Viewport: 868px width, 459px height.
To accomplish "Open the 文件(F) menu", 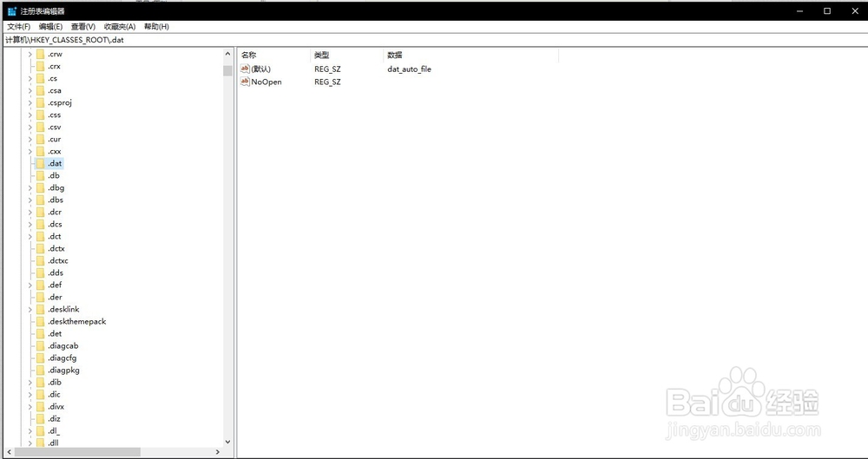I will [19, 27].
